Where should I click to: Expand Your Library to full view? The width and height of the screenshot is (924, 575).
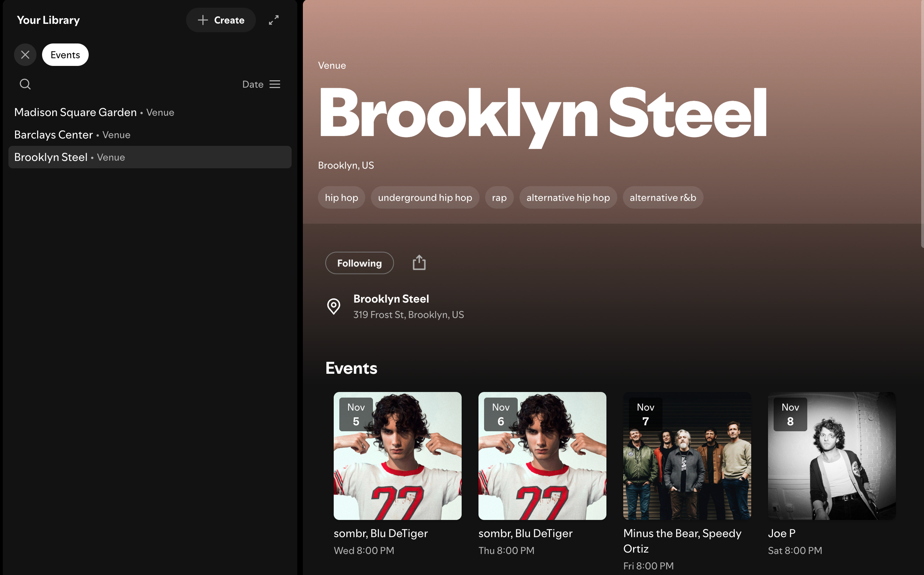(274, 20)
